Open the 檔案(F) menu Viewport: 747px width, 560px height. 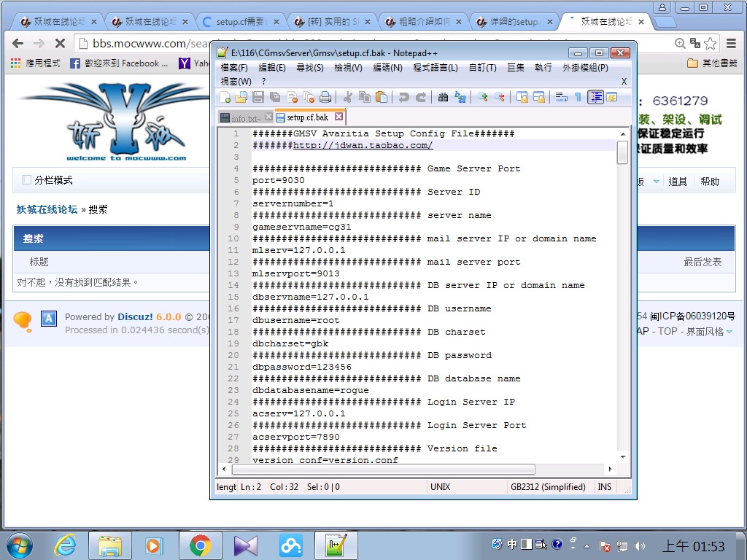(x=234, y=68)
